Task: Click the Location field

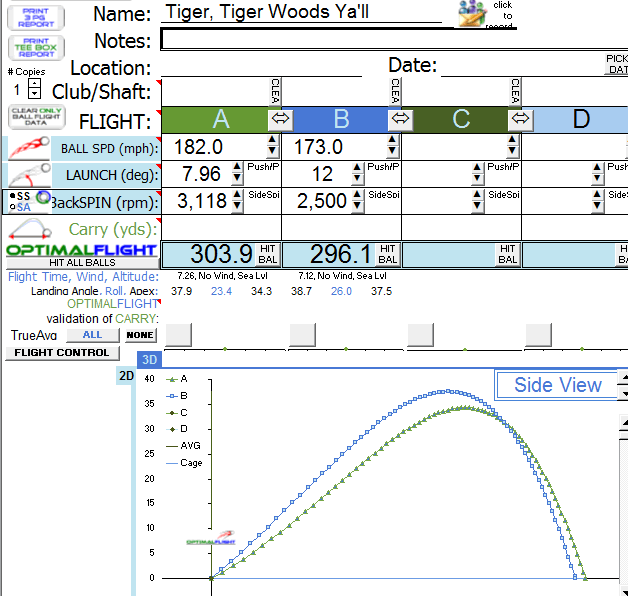Action: [x=261, y=66]
